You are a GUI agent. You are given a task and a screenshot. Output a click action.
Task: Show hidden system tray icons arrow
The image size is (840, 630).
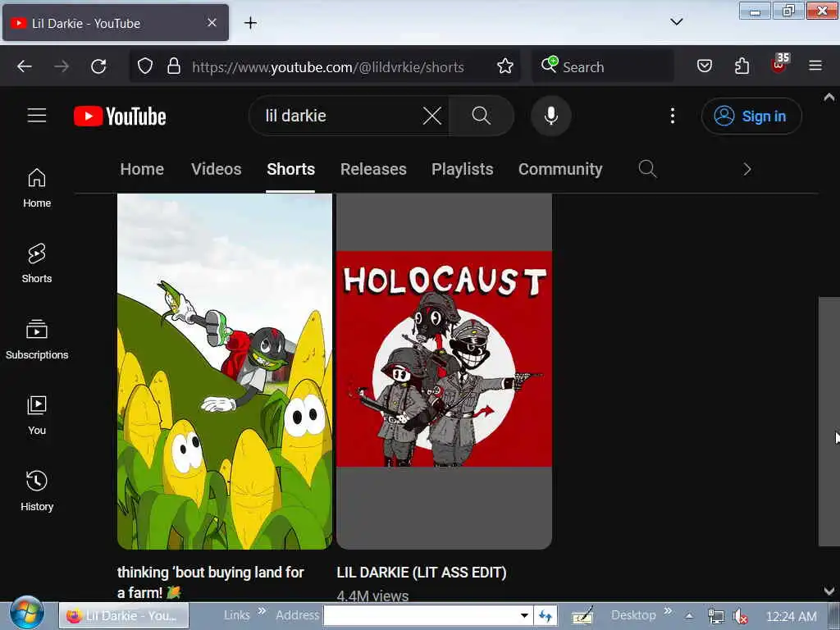point(689,616)
